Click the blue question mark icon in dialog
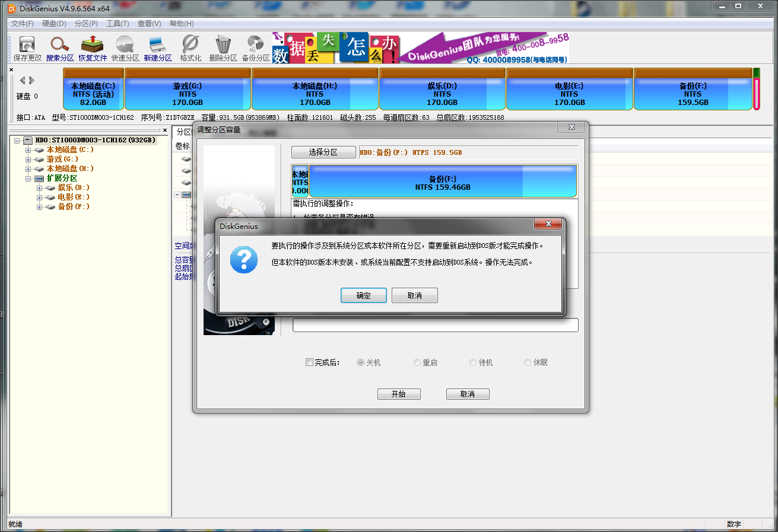 click(244, 260)
